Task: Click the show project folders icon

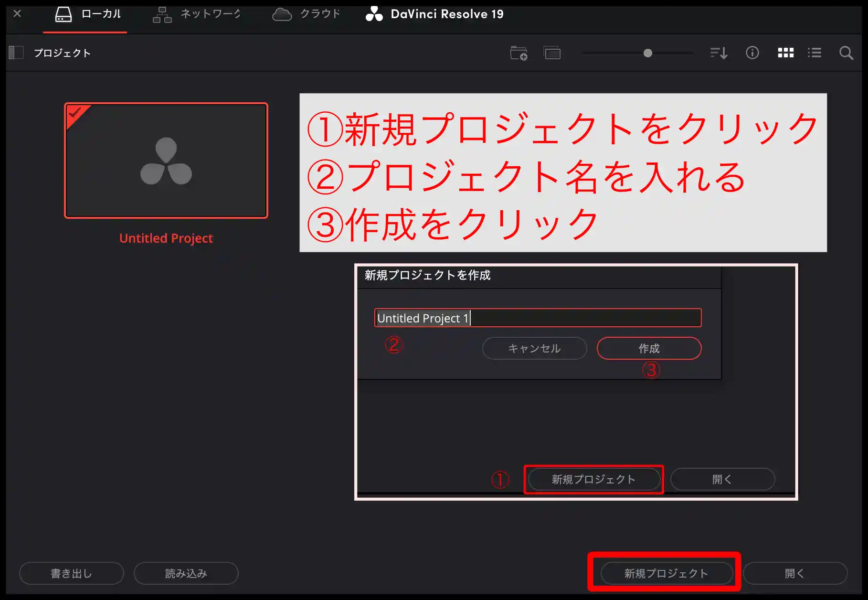Action: pyautogui.click(x=552, y=53)
